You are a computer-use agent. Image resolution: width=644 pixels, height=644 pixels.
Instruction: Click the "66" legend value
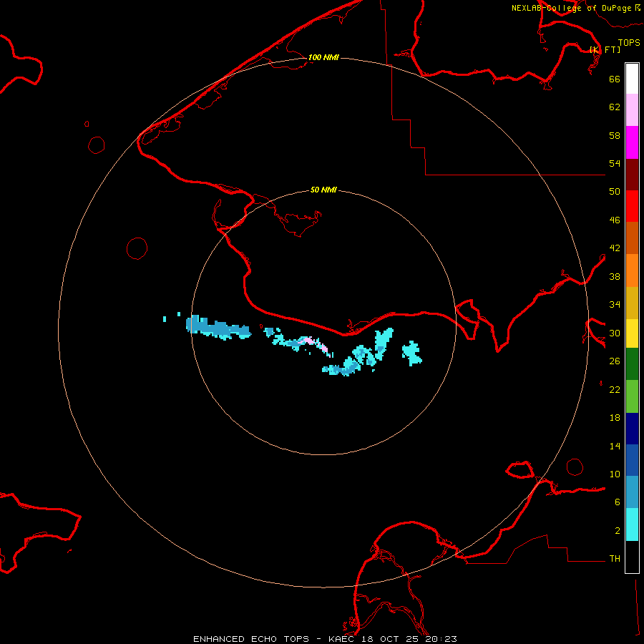pos(615,79)
